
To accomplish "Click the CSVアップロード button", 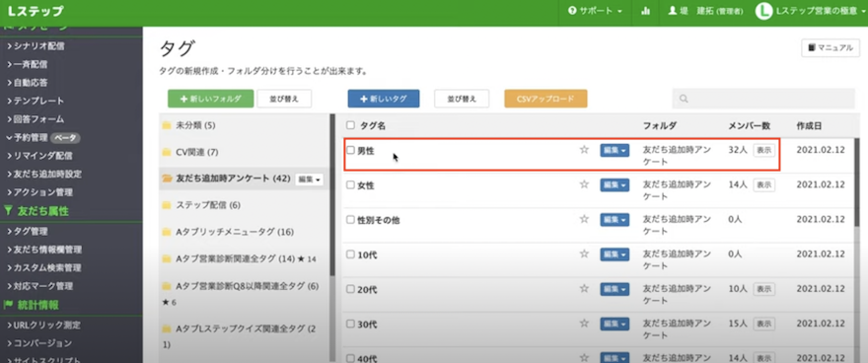I will (545, 99).
